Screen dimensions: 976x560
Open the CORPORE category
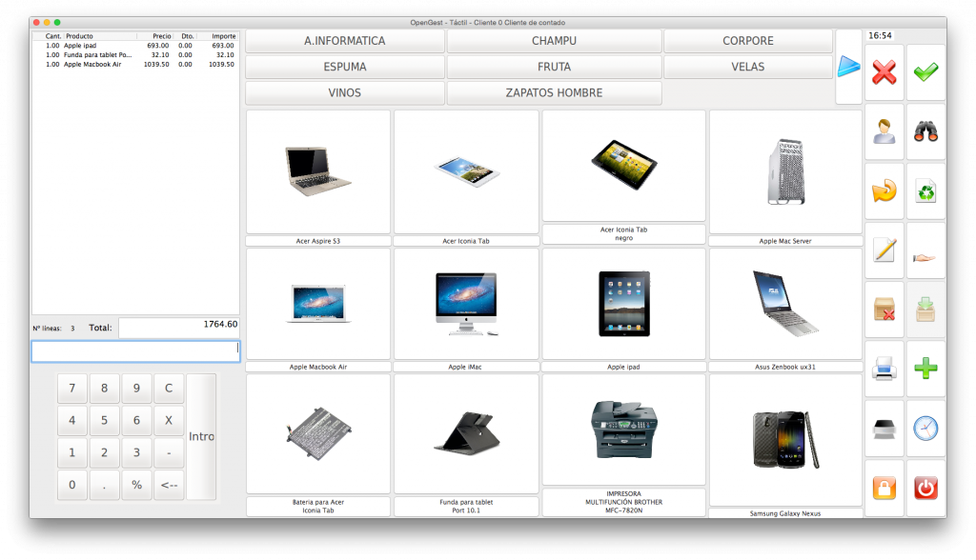click(x=748, y=41)
